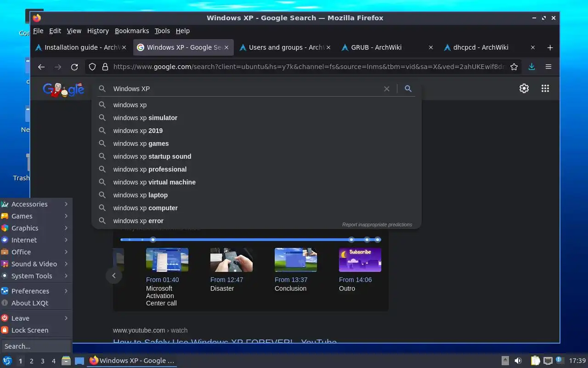Screen dimensions: 588x368
Task: Click the URL address bar
Action: coord(309,67)
